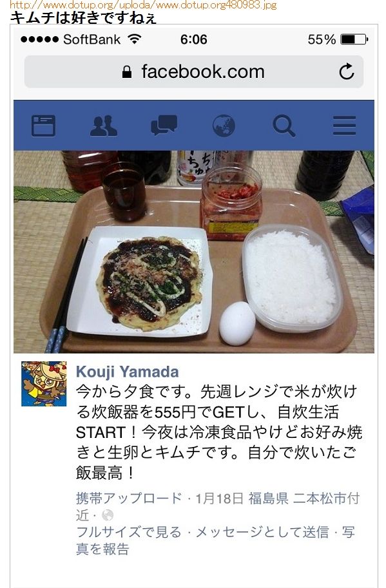
Task: Open the dotup.org image URL link
Action: pos(143,5)
